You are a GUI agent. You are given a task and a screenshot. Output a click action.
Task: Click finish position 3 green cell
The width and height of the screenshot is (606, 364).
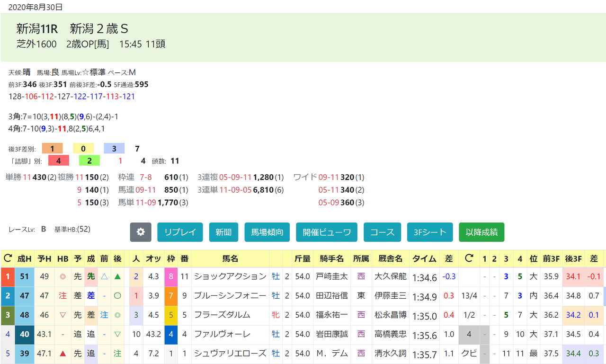pyautogui.click(x=8, y=315)
